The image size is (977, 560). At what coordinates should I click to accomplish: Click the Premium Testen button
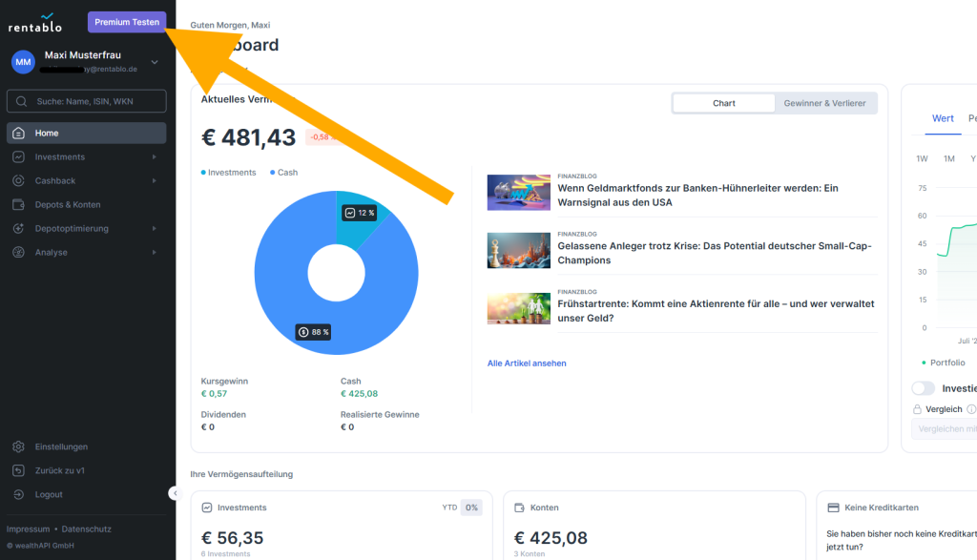[x=126, y=22]
